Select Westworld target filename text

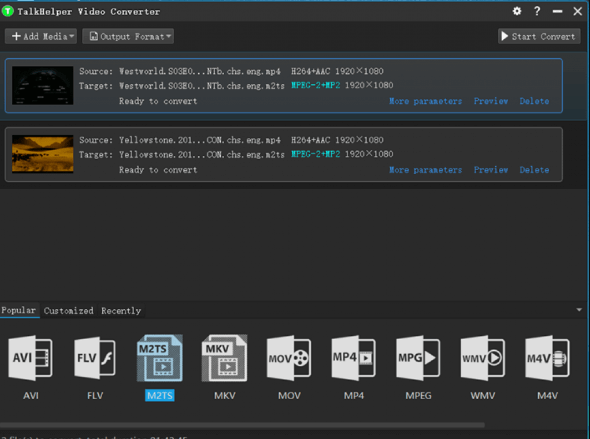click(x=202, y=86)
